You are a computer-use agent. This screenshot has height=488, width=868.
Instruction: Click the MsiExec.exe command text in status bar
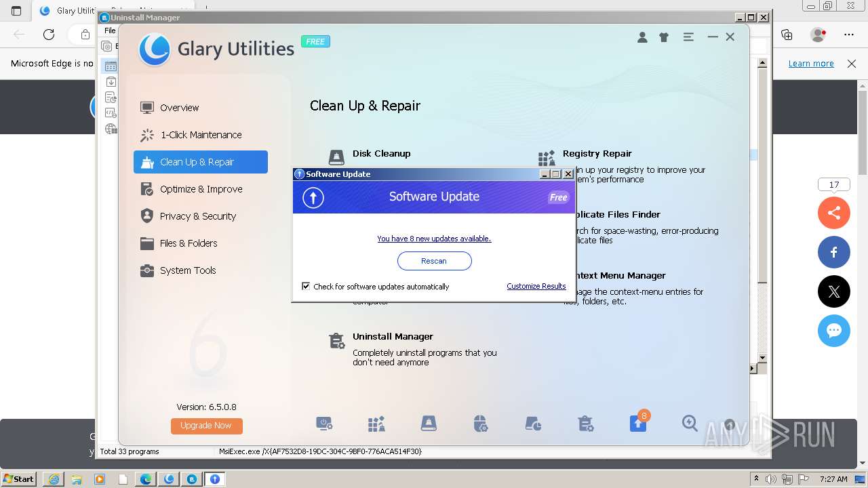(x=320, y=451)
